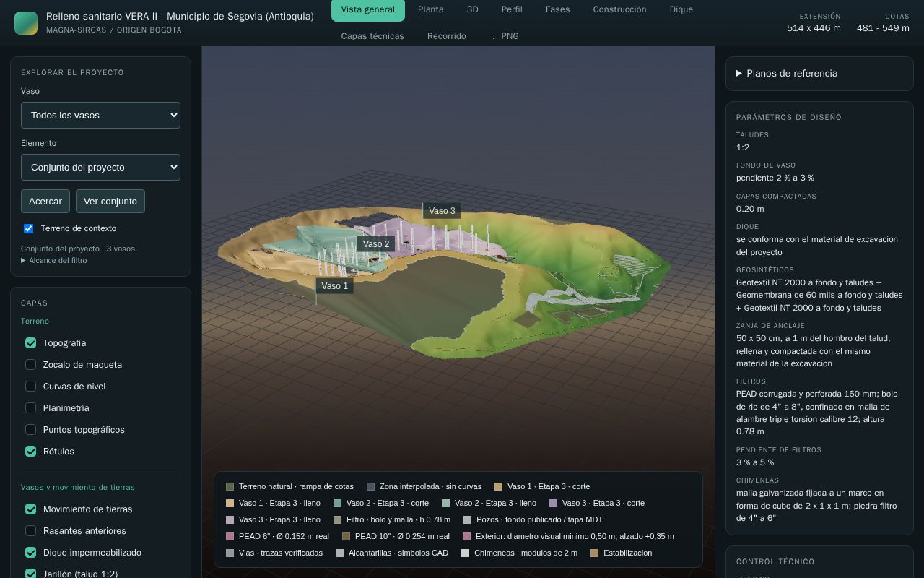This screenshot has width=924, height=578.
Task: Toggle Terreno de contexto checkbox
Action: click(29, 228)
